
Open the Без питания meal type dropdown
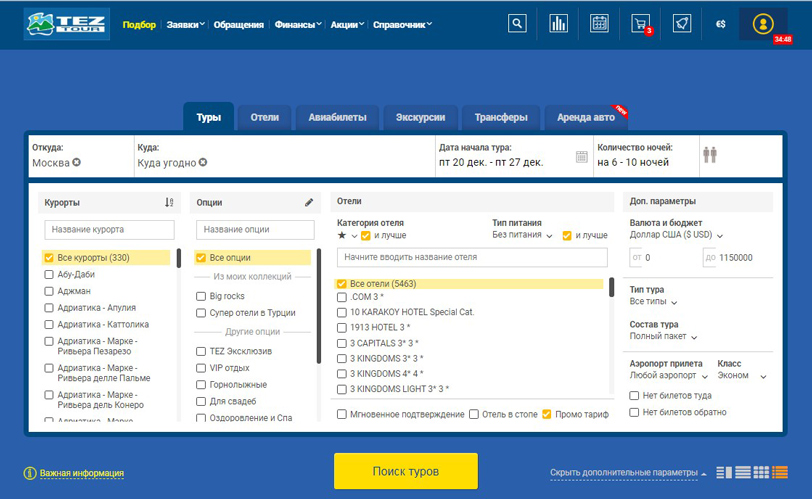pos(522,236)
